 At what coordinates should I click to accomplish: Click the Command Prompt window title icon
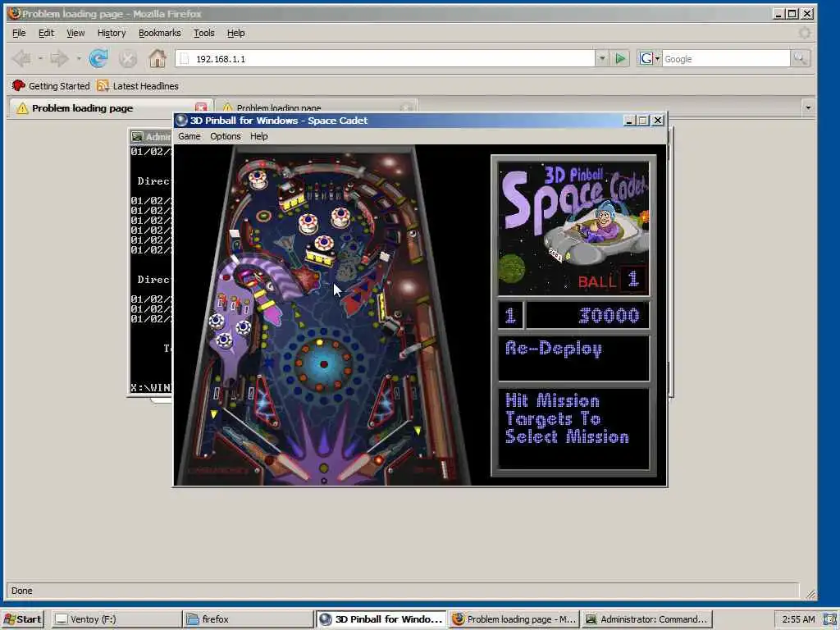tap(137, 137)
